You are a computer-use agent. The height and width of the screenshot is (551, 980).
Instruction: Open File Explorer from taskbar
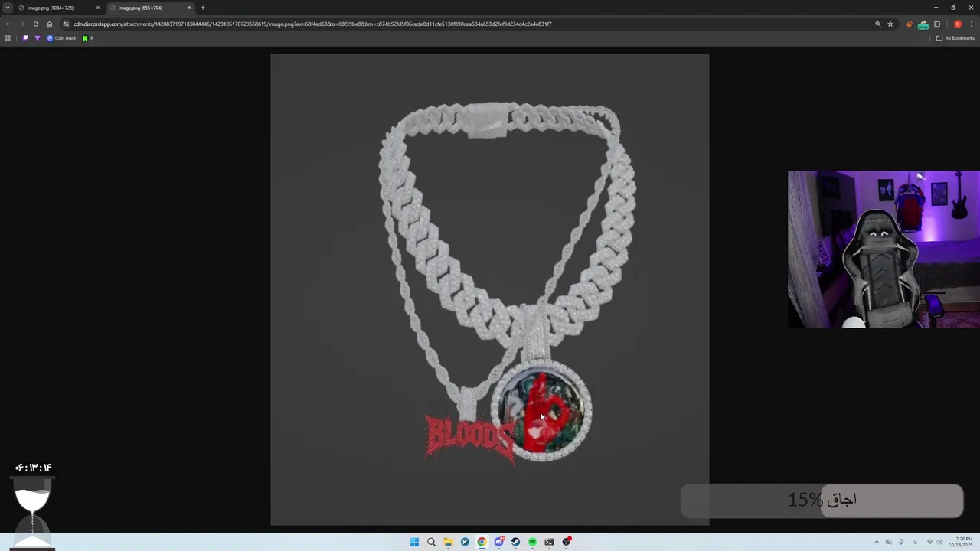click(x=448, y=542)
